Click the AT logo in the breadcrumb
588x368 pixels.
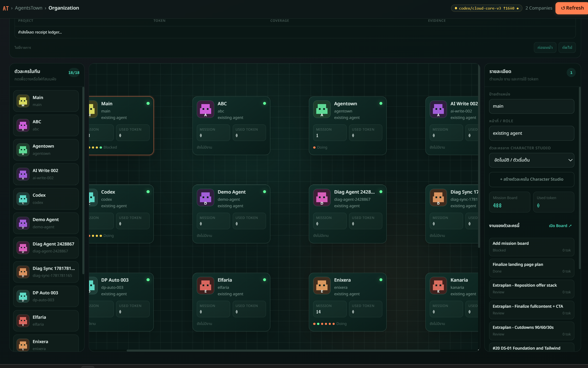tap(6, 8)
